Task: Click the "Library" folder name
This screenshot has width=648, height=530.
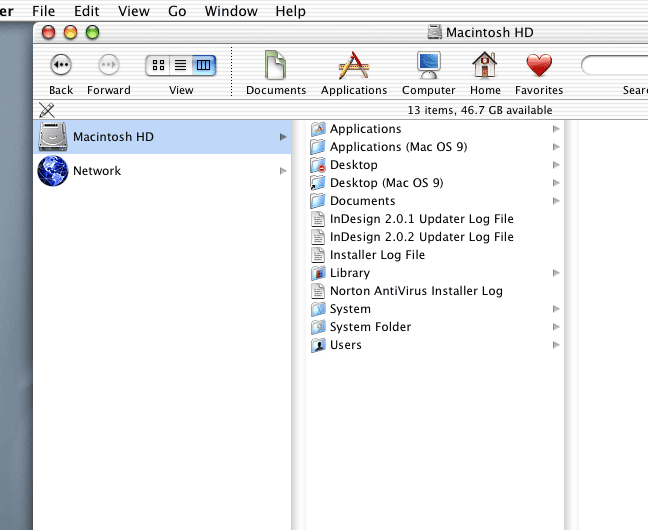Action: (350, 273)
